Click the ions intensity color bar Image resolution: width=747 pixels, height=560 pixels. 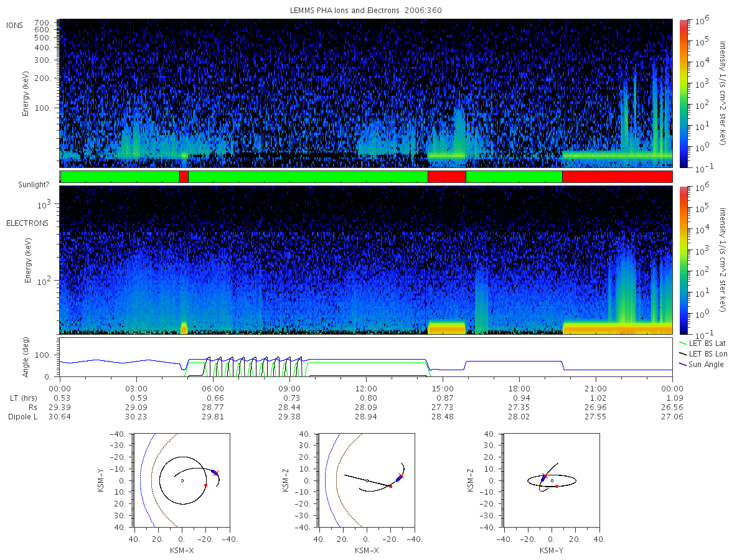coord(684,93)
